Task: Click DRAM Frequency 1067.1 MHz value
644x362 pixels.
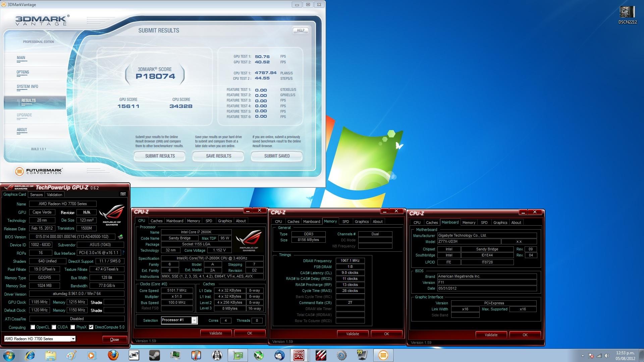Action: pyautogui.click(x=350, y=260)
